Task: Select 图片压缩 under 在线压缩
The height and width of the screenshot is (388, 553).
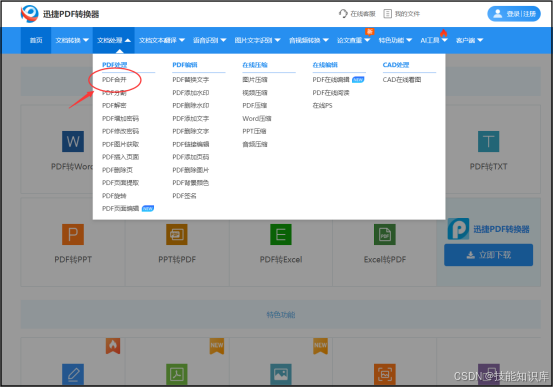Action: (x=255, y=80)
